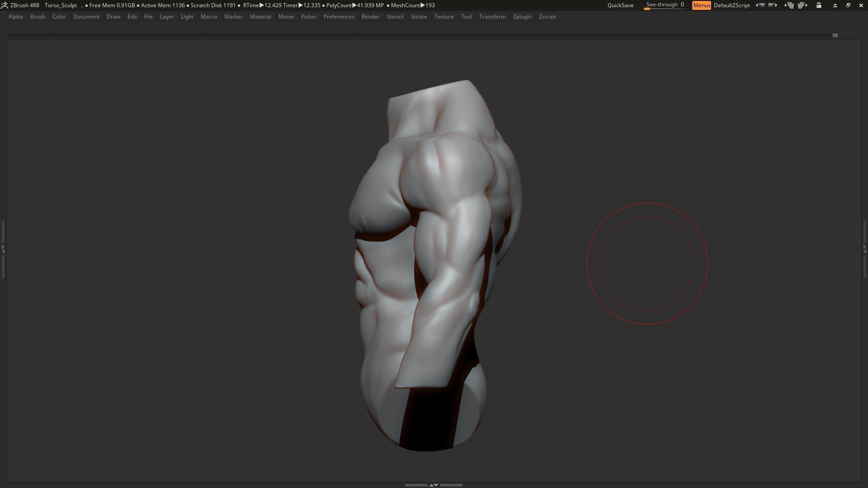Open the Edit menu
Image resolution: width=868 pixels, height=488 pixels.
pyautogui.click(x=132, y=17)
